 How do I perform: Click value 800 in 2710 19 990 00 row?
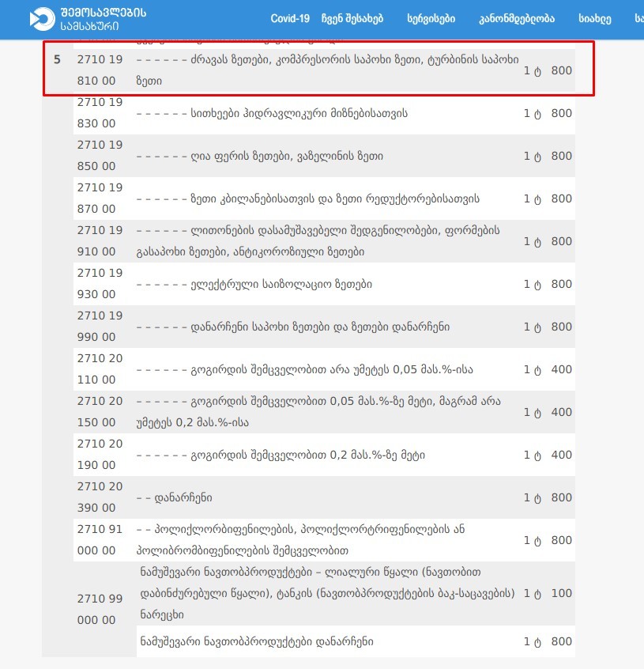(561, 327)
